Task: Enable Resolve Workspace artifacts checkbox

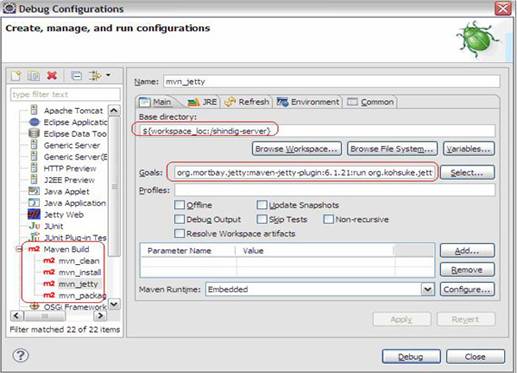Action: pos(180,233)
